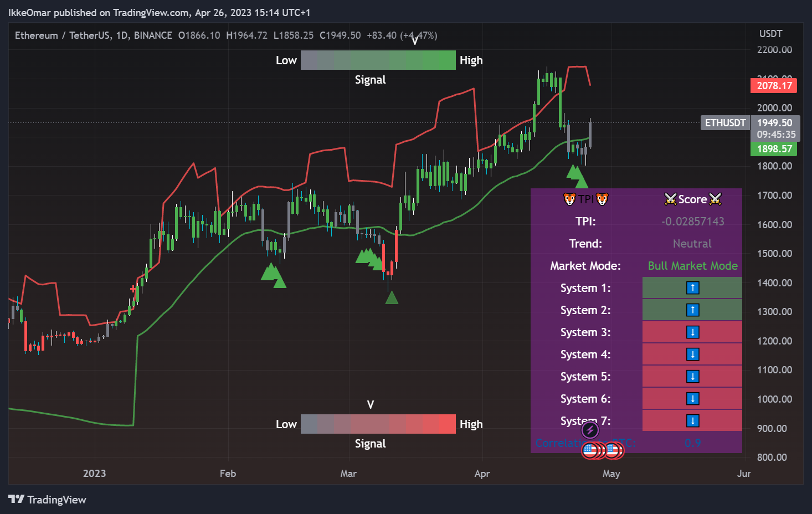Click the May label on time axis
812x514 pixels.
(x=611, y=473)
